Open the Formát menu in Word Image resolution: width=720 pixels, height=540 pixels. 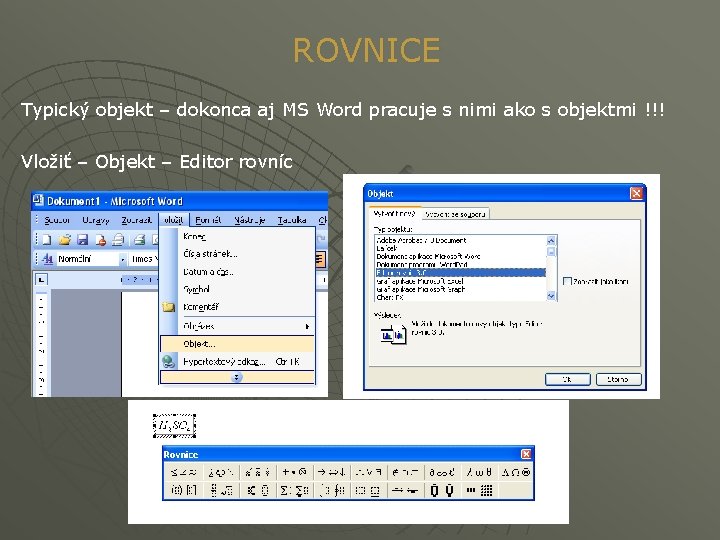[208, 220]
